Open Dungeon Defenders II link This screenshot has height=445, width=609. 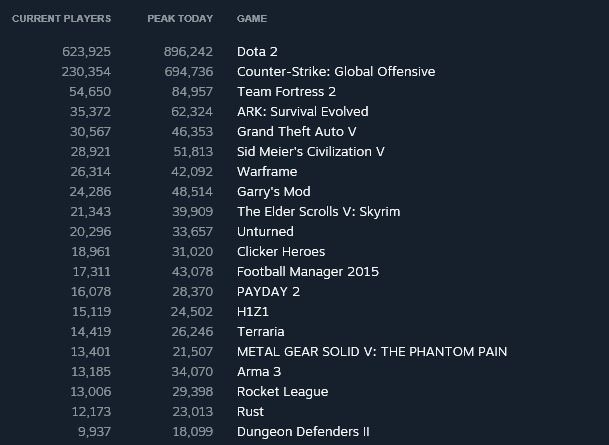coord(303,432)
